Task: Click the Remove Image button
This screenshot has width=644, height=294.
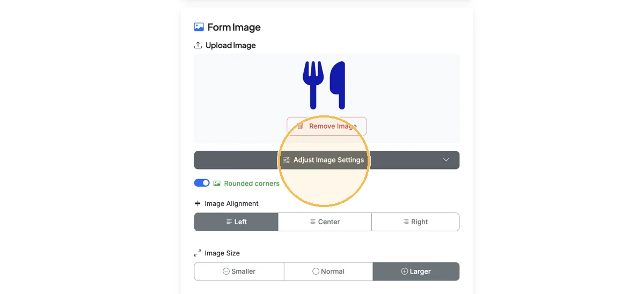Action: [327, 126]
